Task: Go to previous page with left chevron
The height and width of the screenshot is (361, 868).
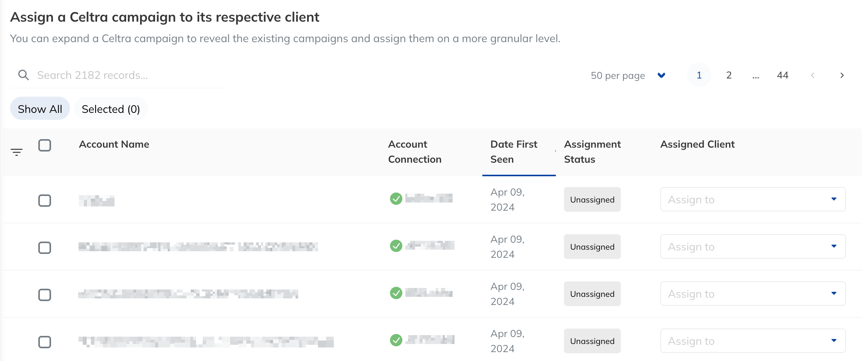Action: (x=813, y=75)
